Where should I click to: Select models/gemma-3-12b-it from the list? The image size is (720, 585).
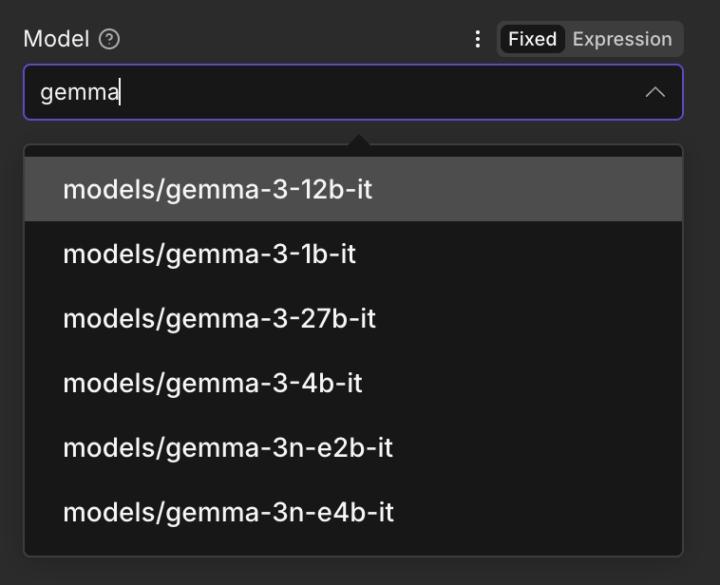point(218,189)
